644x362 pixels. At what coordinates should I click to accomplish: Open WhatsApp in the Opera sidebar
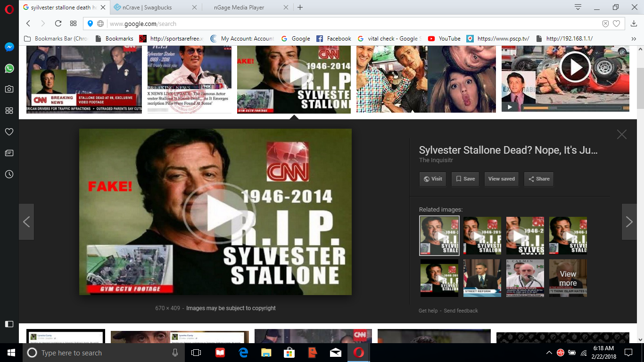click(9, 68)
